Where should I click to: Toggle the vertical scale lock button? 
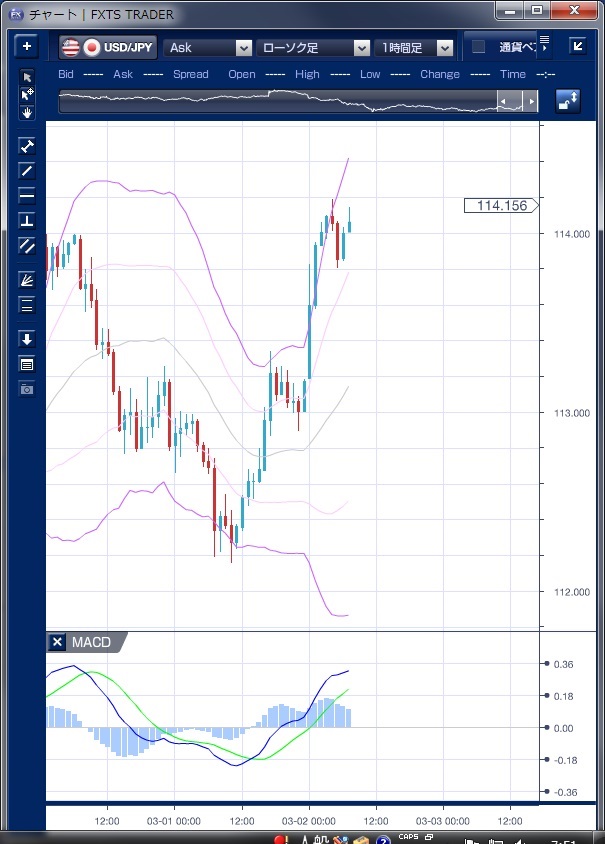(x=568, y=101)
